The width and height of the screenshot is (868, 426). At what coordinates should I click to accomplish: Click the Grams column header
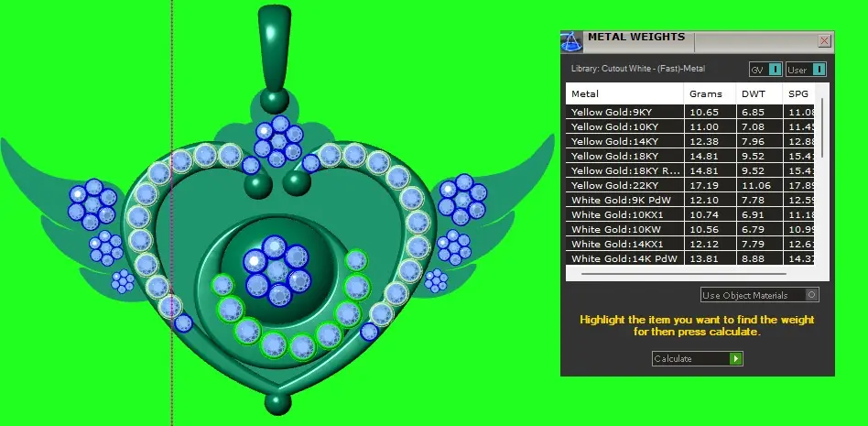[x=710, y=93]
